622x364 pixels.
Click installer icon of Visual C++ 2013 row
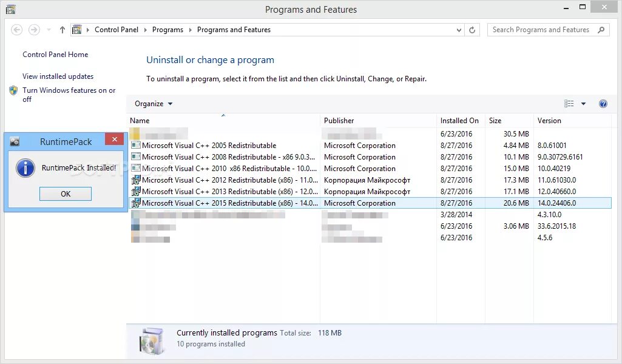[136, 192]
